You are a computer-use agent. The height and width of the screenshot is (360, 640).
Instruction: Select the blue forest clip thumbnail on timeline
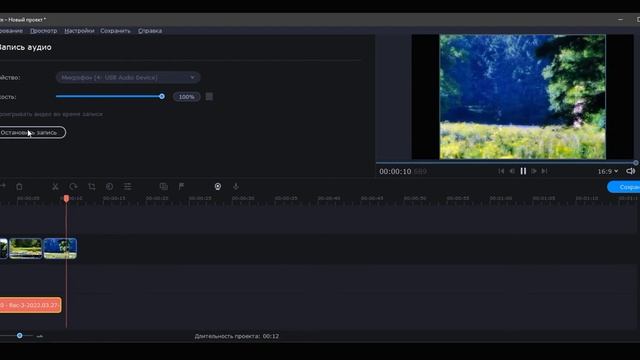(60, 248)
